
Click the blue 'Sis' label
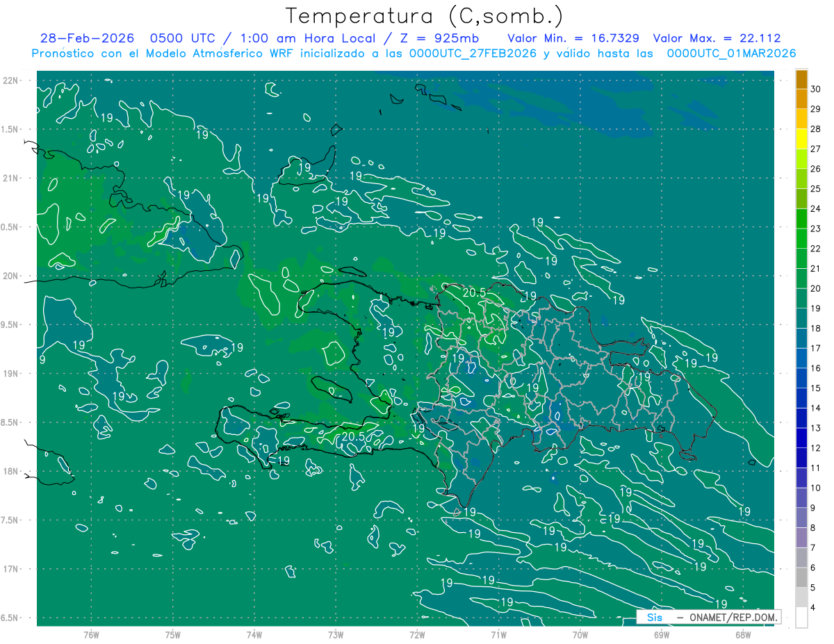(x=655, y=617)
